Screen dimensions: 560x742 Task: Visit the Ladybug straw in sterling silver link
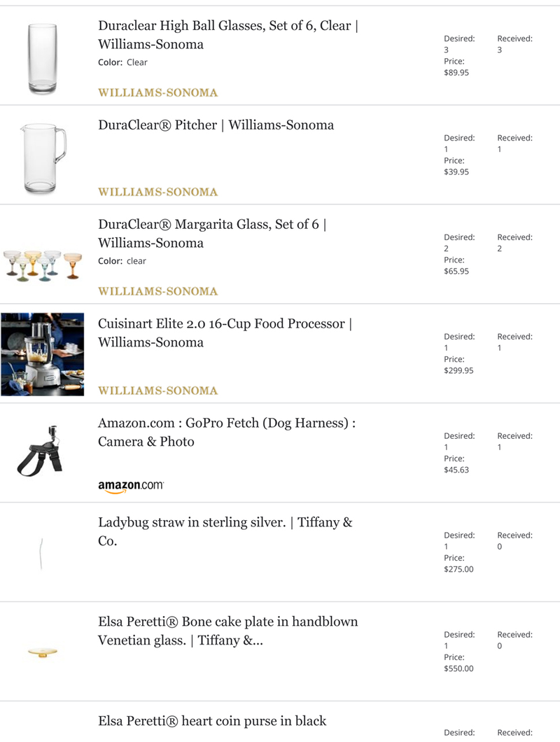(225, 531)
